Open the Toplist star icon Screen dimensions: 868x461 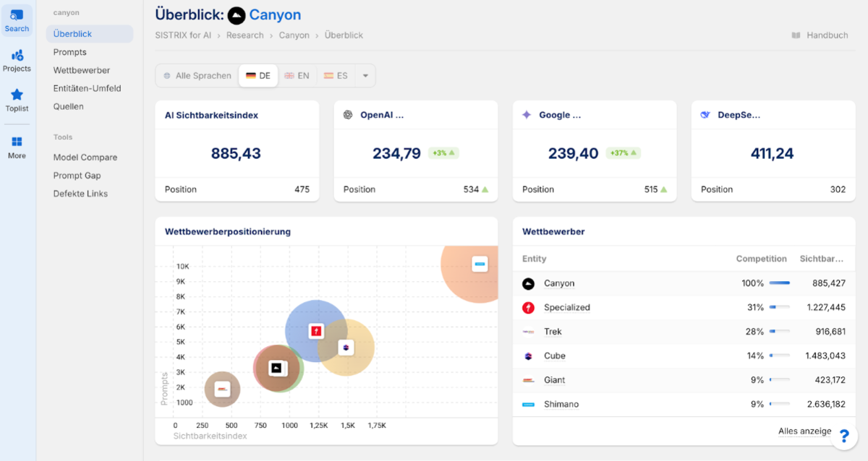pos(17,95)
